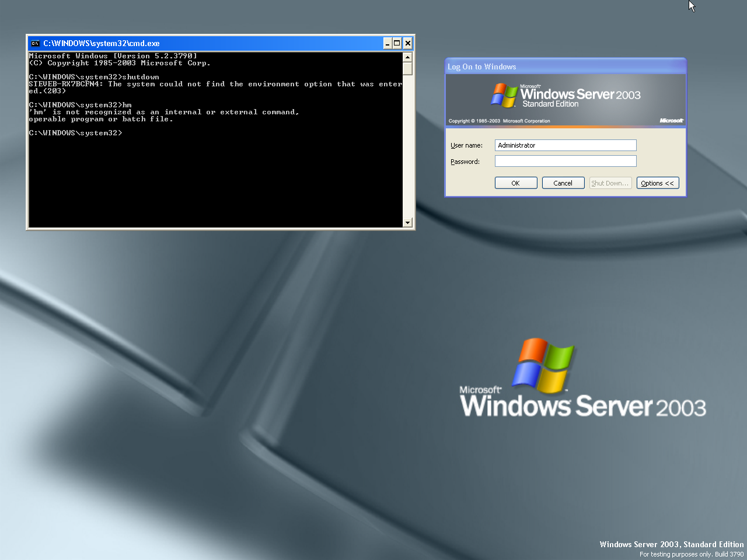Screen dimensions: 747x560
Task: Maximize the cmd.exe command prompt window
Action: tap(397, 43)
